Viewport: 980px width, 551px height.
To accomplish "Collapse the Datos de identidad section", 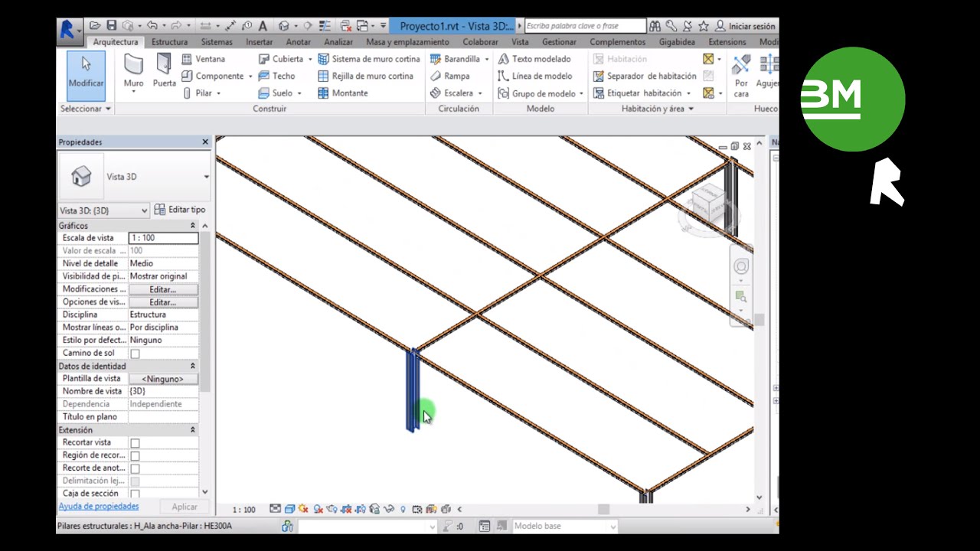I will coord(193,367).
